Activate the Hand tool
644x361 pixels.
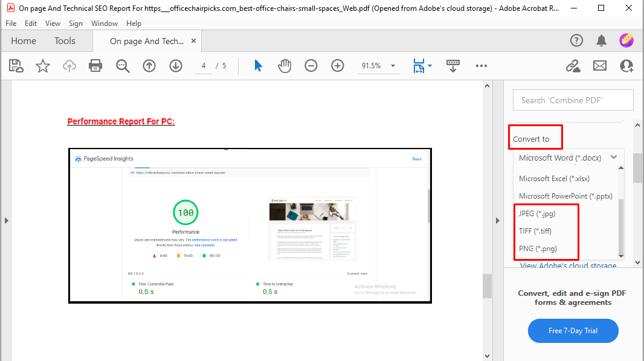tap(284, 65)
